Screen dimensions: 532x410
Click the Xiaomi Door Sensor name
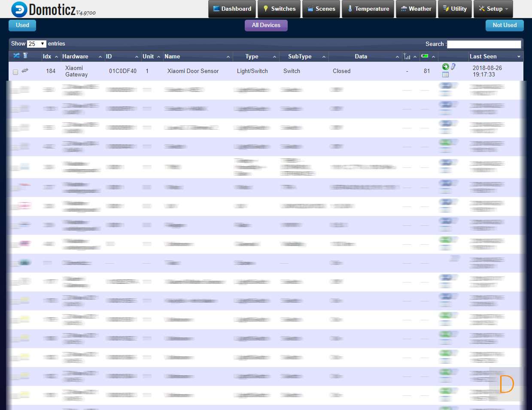[x=193, y=71]
